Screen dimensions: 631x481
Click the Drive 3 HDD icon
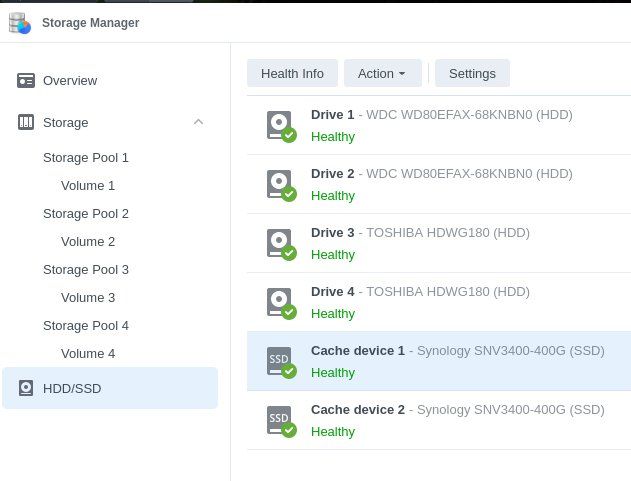(x=281, y=244)
